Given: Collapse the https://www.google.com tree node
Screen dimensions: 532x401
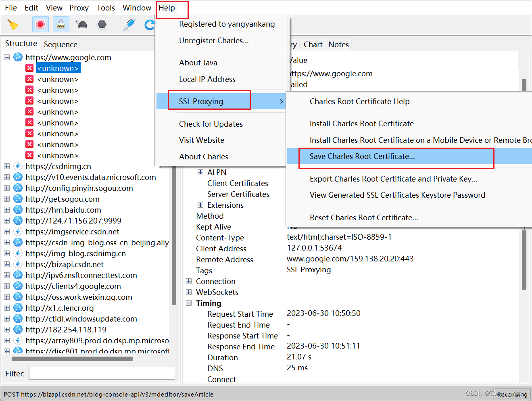Looking at the screenshot, I should pos(7,57).
